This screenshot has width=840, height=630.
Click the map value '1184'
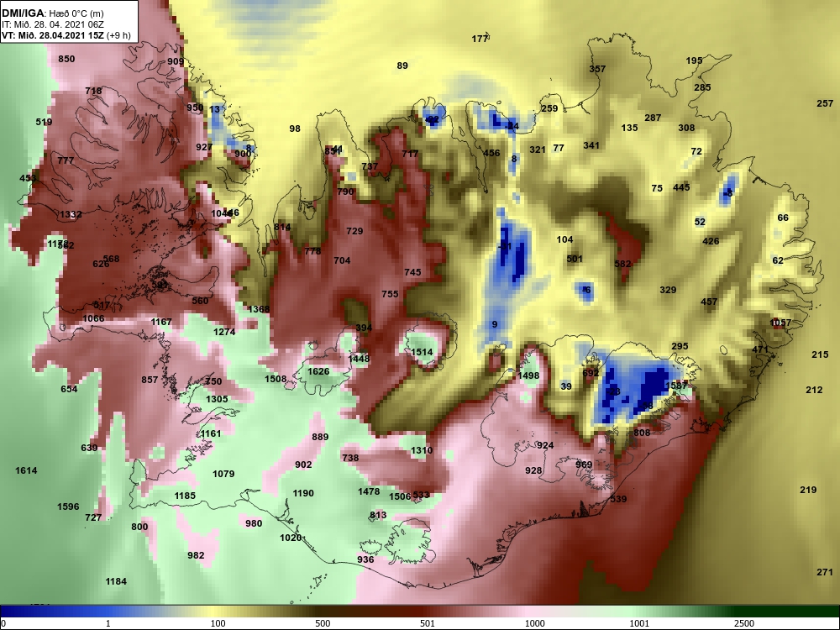coord(116,582)
